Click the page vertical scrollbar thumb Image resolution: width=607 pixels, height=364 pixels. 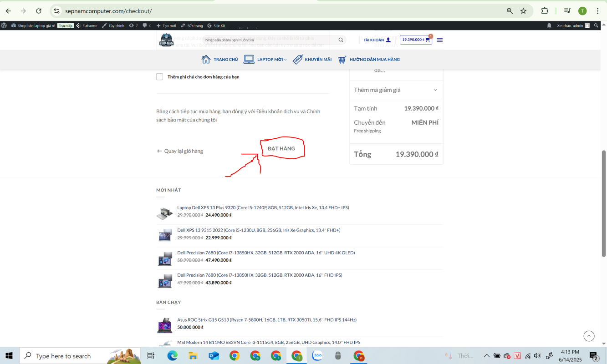click(x=604, y=203)
